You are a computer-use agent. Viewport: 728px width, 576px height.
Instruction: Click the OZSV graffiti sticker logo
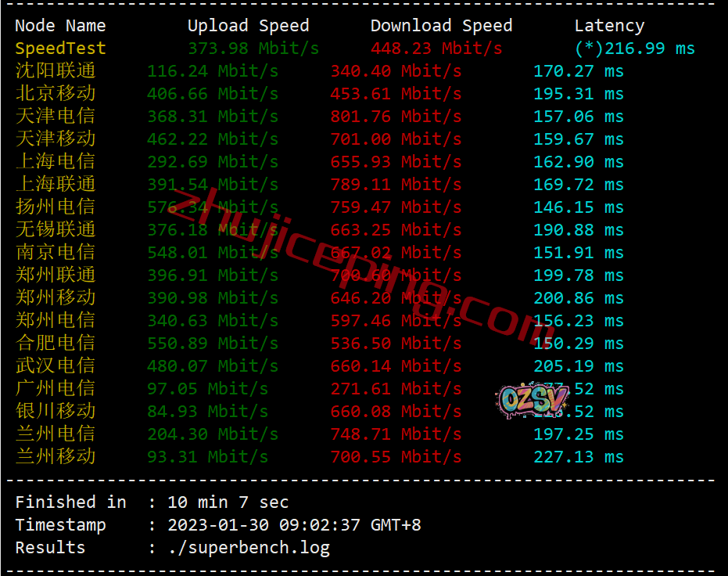pyautogui.click(x=533, y=400)
